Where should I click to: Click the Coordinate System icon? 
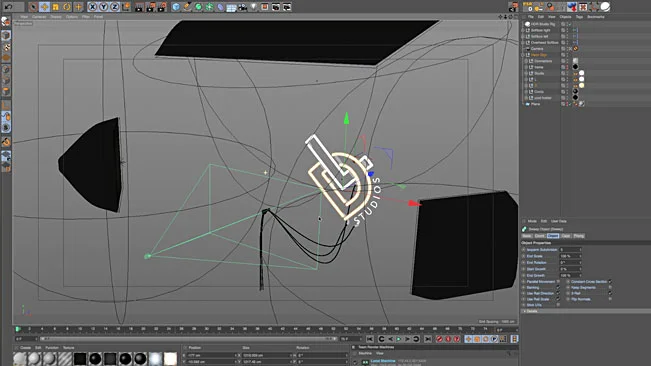[126, 7]
